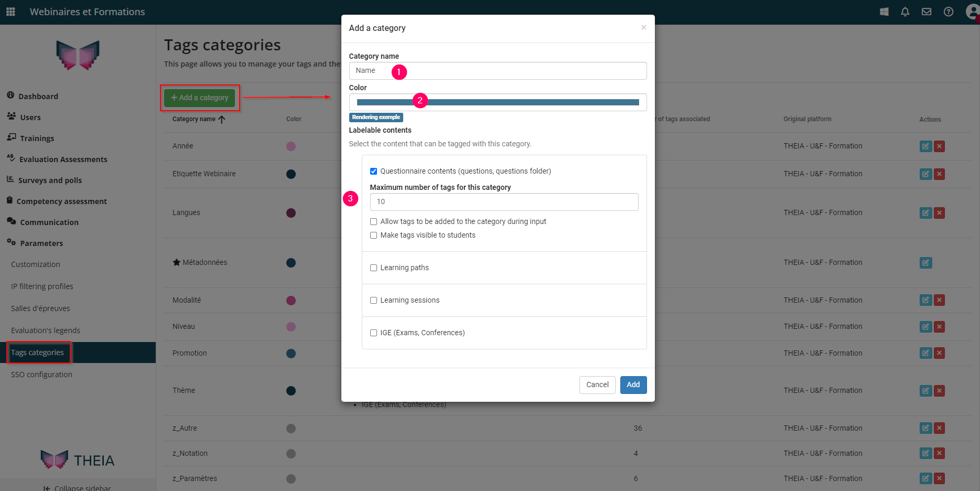Go to SSO configuration

click(x=41, y=374)
